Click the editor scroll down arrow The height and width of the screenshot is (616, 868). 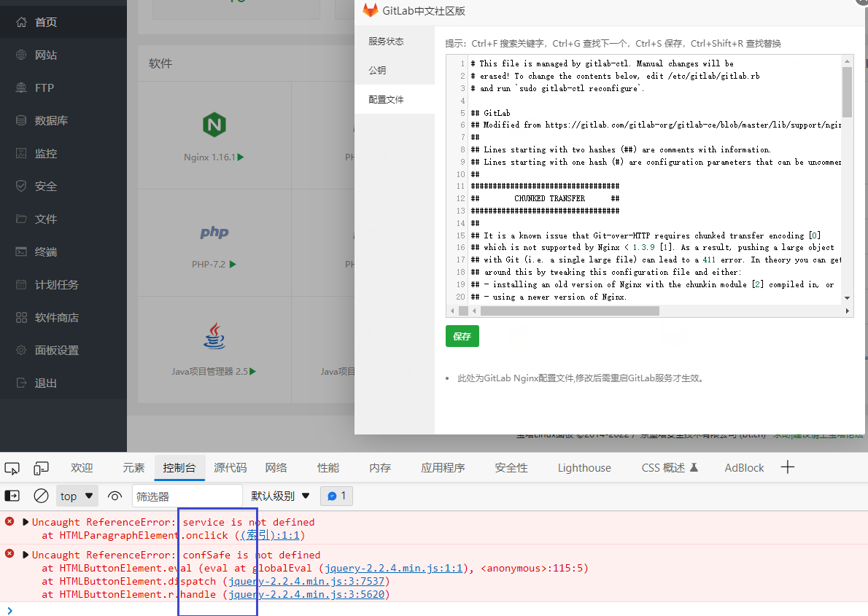[x=847, y=297]
